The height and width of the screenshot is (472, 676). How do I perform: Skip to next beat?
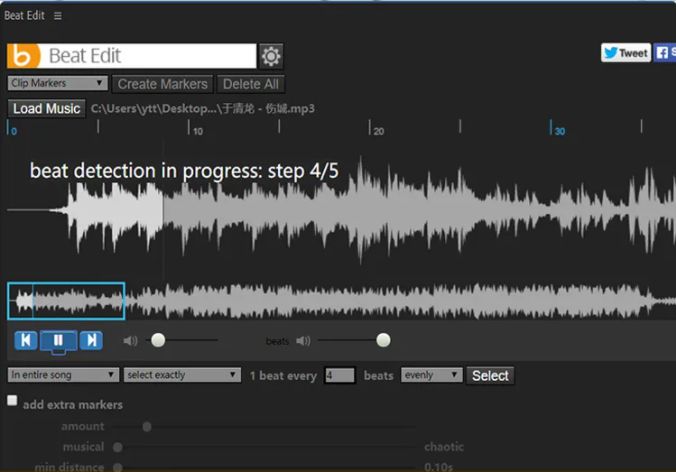point(91,340)
